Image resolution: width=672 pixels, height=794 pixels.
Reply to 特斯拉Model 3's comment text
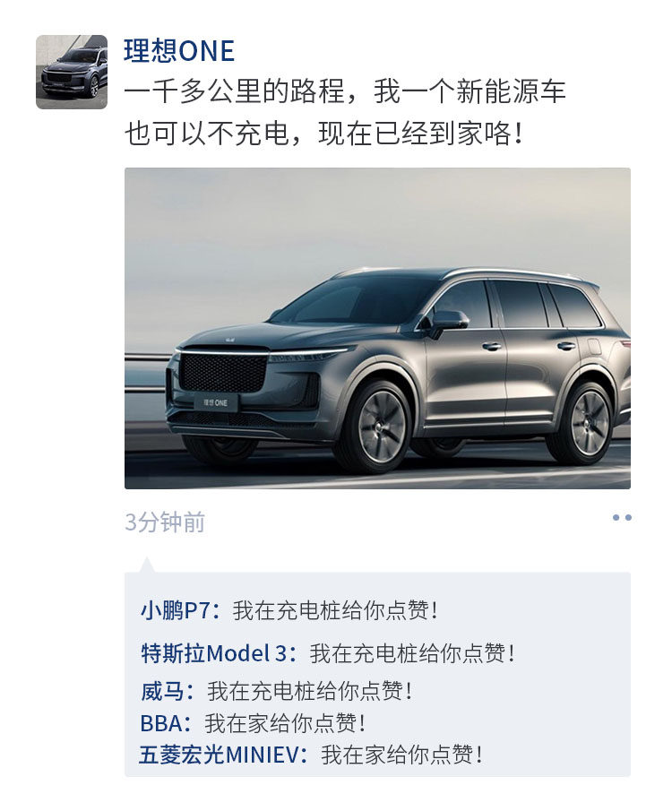pyautogui.click(x=412, y=653)
